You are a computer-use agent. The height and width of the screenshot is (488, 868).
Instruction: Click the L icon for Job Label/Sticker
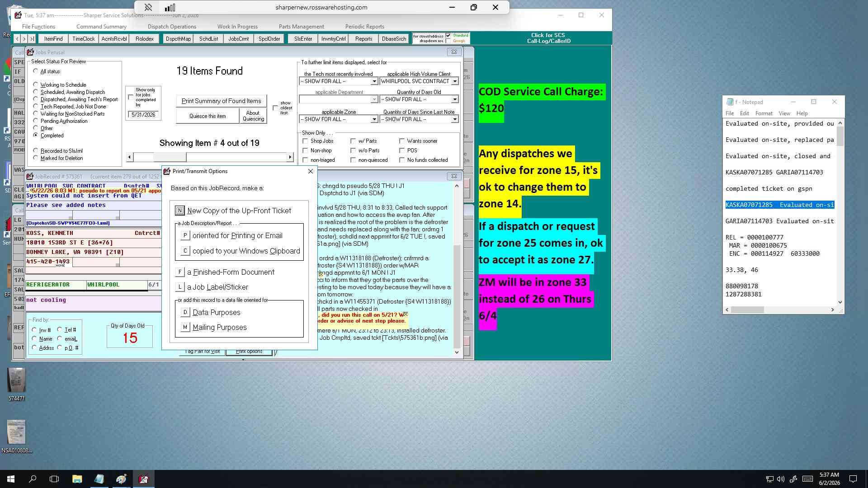[x=180, y=287]
